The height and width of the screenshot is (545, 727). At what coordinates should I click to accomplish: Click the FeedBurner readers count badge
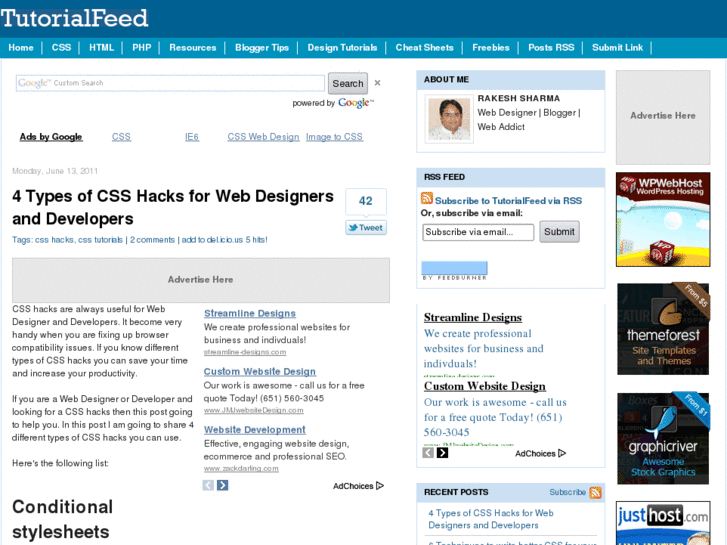pyautogui.click(x=454, y=270)
